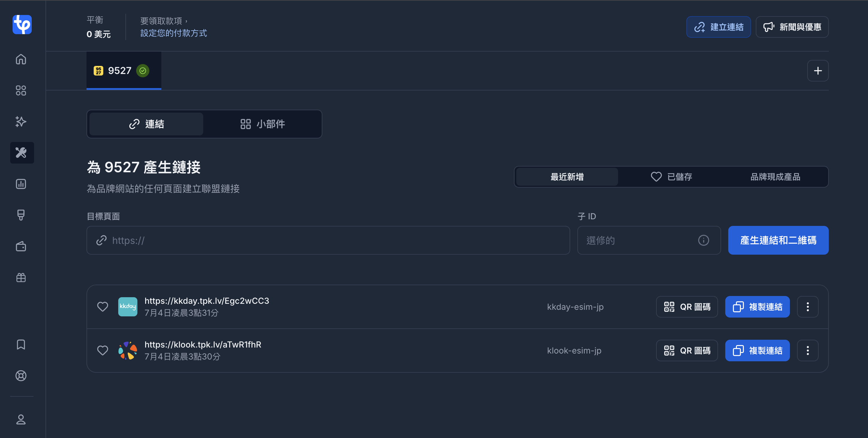
Task: Select the 9527 project tab
Action: tap(124, 71)
